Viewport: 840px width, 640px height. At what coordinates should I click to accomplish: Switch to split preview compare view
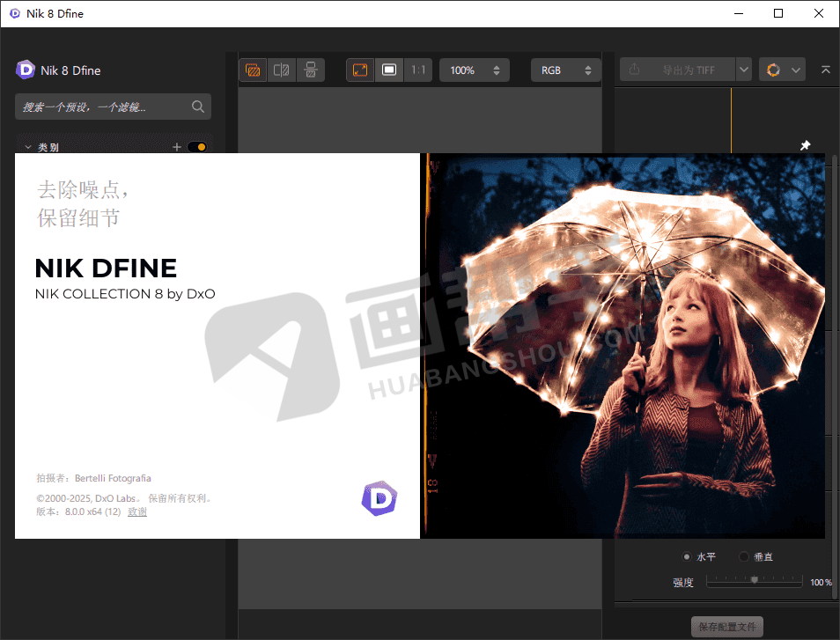pyautogui.click(x=281, y=70)
